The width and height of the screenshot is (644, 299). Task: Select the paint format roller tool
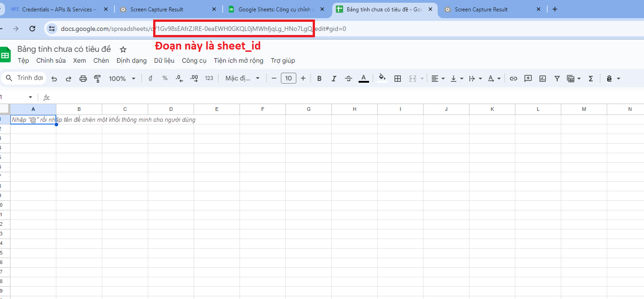97,79
